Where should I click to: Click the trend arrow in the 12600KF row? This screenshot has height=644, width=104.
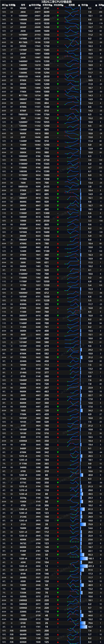tap(58, 122)
